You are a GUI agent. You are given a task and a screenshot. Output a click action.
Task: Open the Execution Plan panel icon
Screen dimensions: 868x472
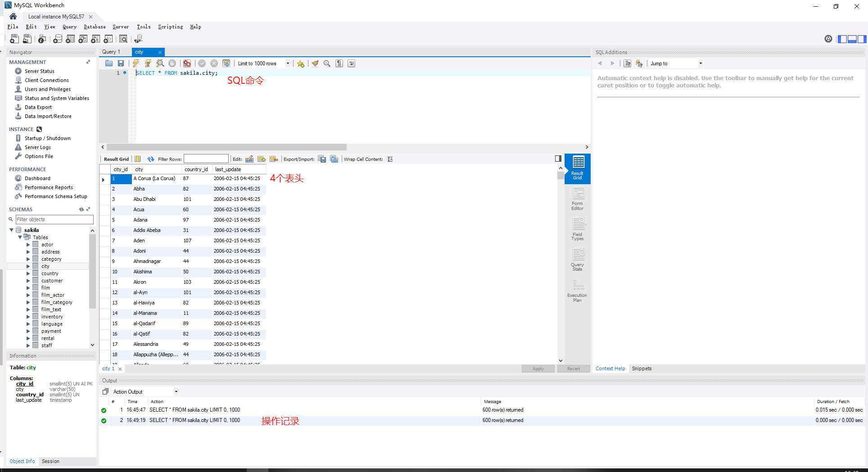coord(577,290)
